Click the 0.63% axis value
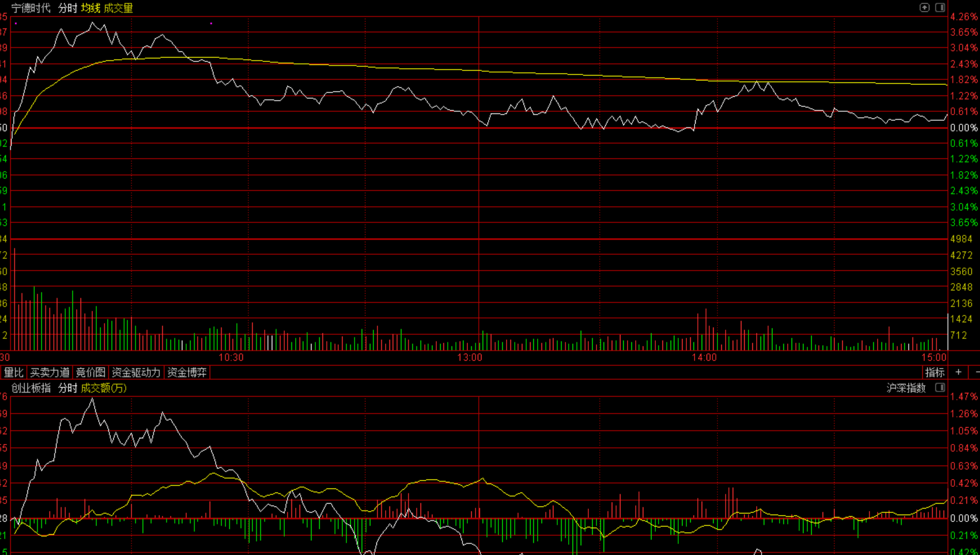The height and width of the screenshot is (555, 980). [964, 466]
